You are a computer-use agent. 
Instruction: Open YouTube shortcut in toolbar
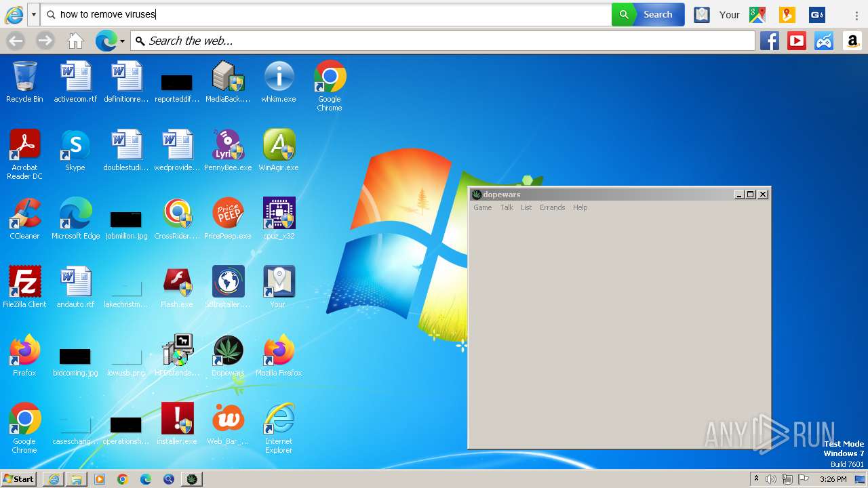[797, 41]
